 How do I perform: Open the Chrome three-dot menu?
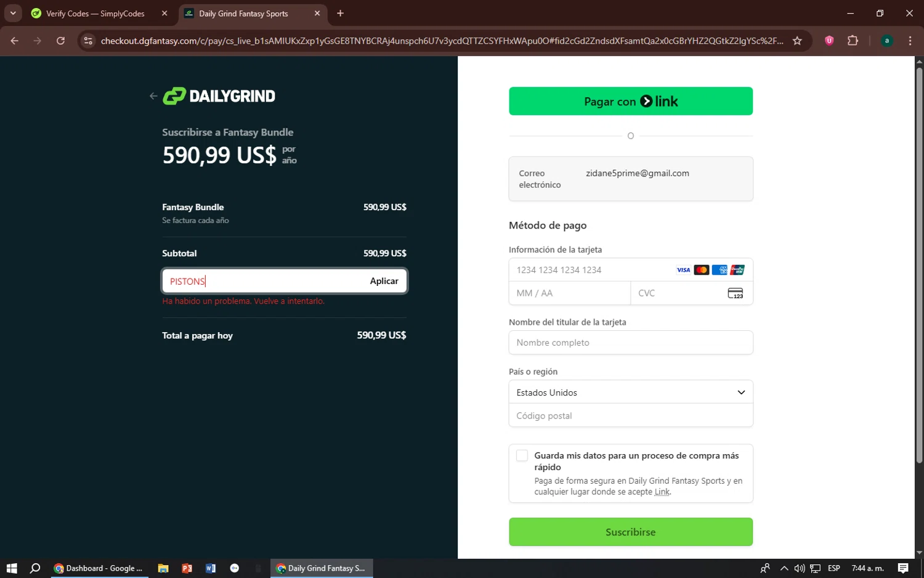[x=910, y=41]
